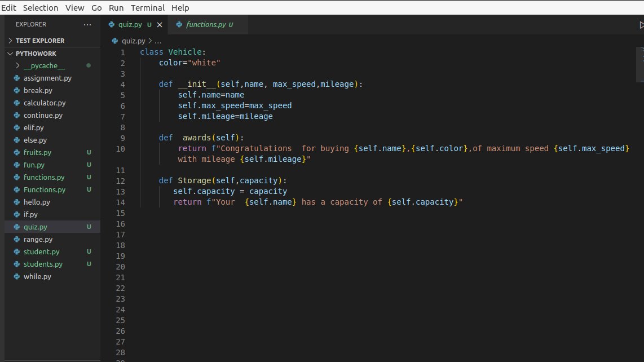
Task: Click Python icon on the quiz.py tab
Action: 111,25
